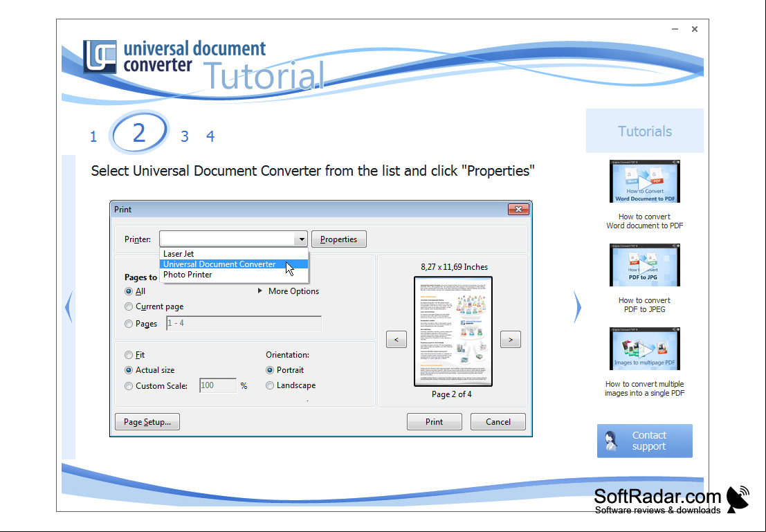Click the Tutorials panel header

point(645,131)
